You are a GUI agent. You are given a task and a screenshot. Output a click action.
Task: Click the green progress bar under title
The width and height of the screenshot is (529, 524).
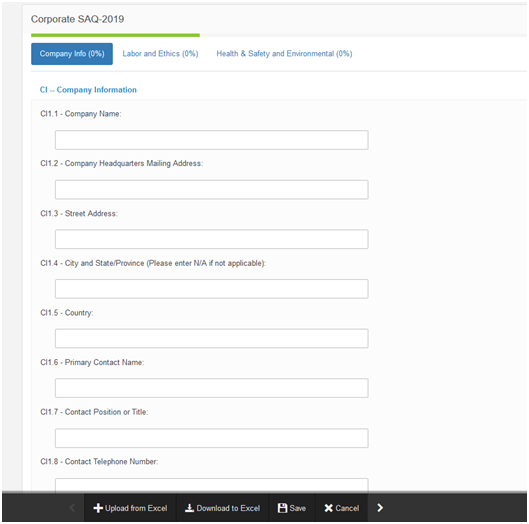[115, 35]
